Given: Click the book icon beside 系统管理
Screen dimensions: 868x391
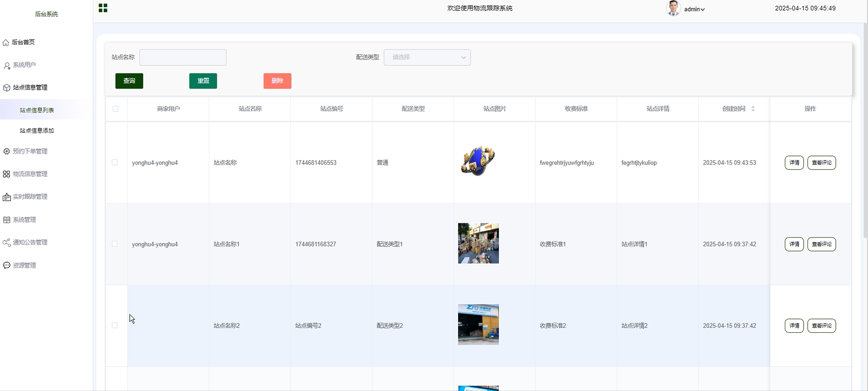Looking at the screenshot, I should (x=7, y=220).
